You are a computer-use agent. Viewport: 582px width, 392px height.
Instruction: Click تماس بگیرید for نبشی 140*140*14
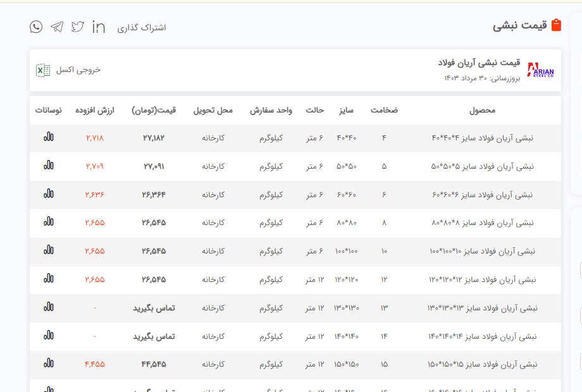pos(154,336)
